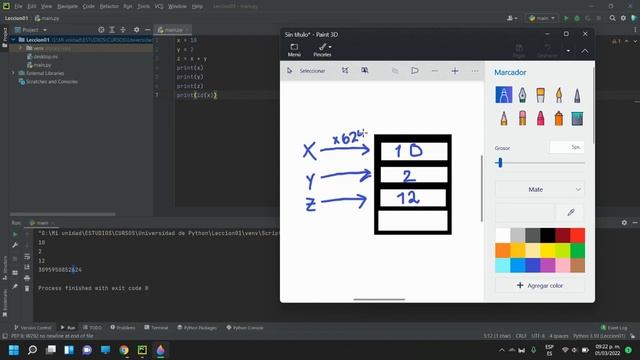
Task: Click the Debug bug icon in PyCharm toolbar
Action: coord(577,18)
